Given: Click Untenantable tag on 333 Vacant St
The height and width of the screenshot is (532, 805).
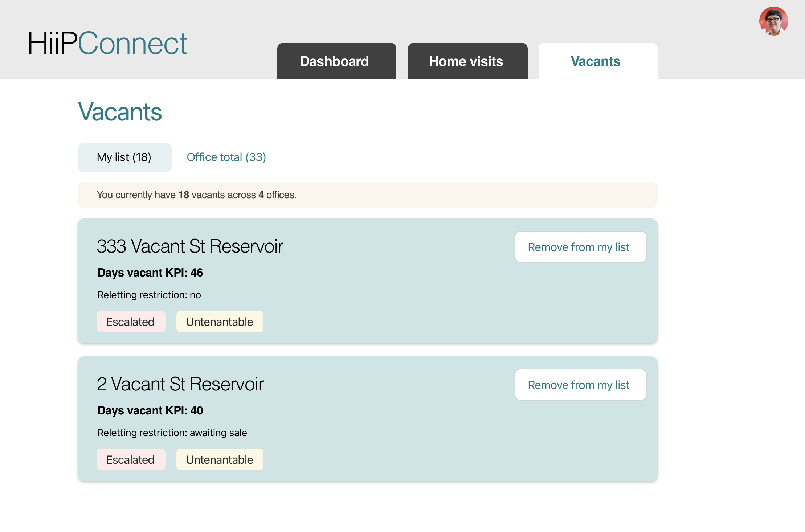Looking at the screenshot, I should (220, 322).
